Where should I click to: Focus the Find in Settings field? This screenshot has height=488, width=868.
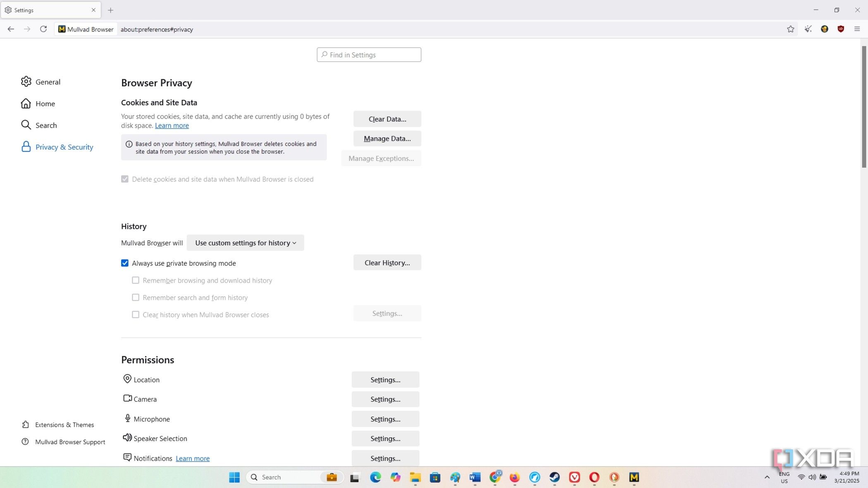tap(369, 55)
